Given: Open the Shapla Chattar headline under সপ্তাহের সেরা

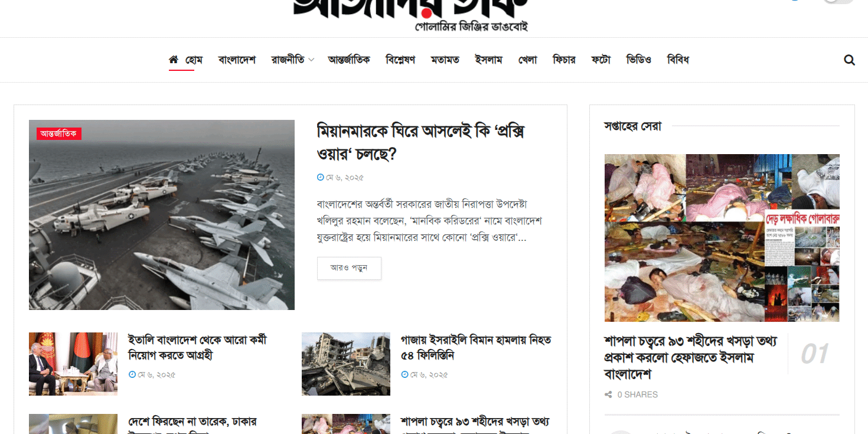Looking at the screenshot, I should (691, 358).
